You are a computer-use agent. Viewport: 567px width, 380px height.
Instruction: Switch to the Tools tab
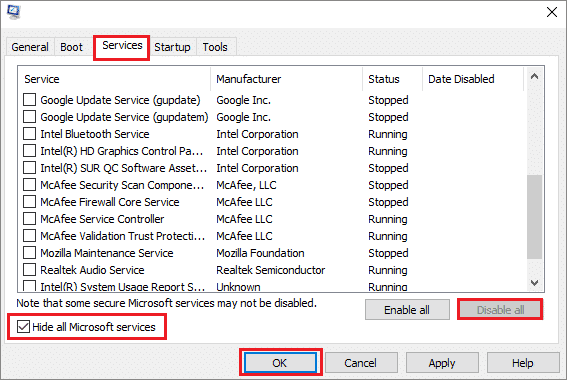pyautogui.click(x=215, y=47)
